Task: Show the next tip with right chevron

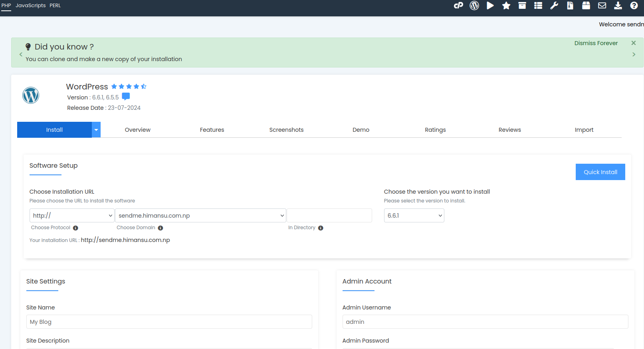Action: coord(634,54)
